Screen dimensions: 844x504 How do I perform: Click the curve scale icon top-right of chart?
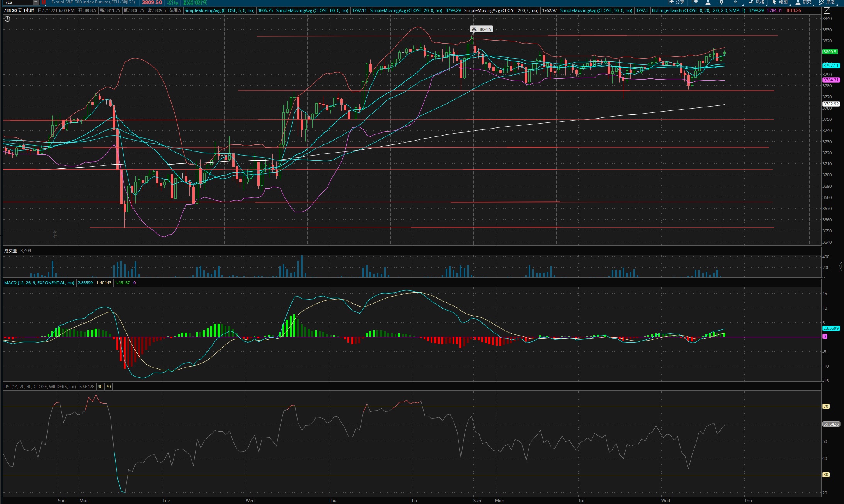(827, 11)
